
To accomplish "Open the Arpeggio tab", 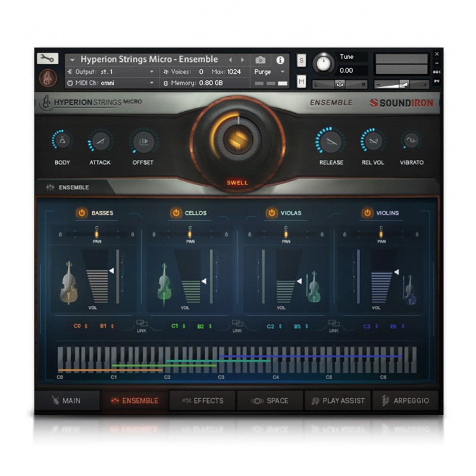I will pos(406,401).
